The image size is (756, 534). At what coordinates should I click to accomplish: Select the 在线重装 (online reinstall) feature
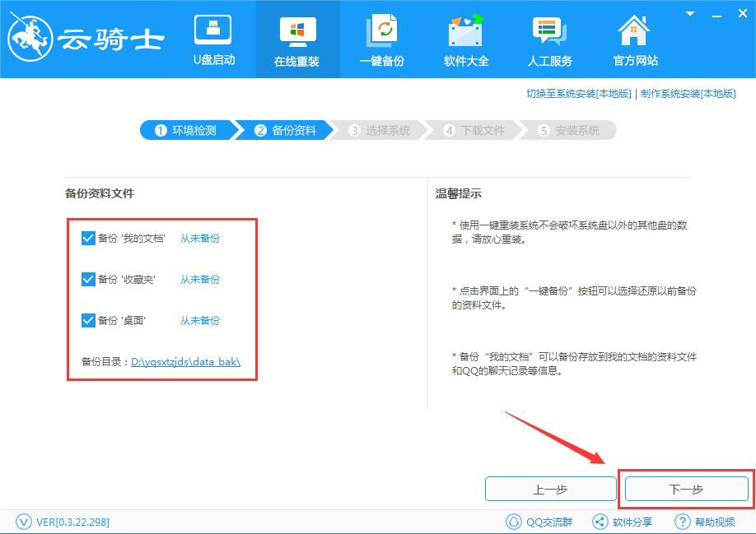click(x=297, y=39)
